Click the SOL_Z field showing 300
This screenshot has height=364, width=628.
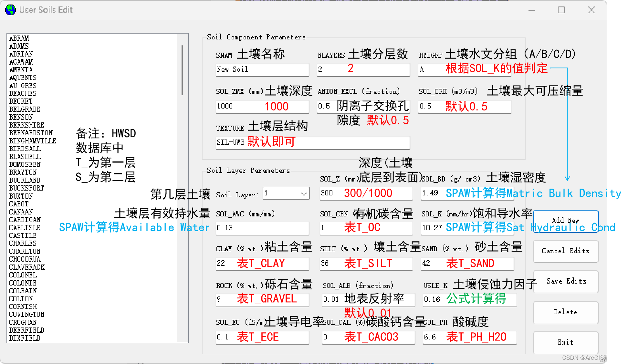coord(366,193)
